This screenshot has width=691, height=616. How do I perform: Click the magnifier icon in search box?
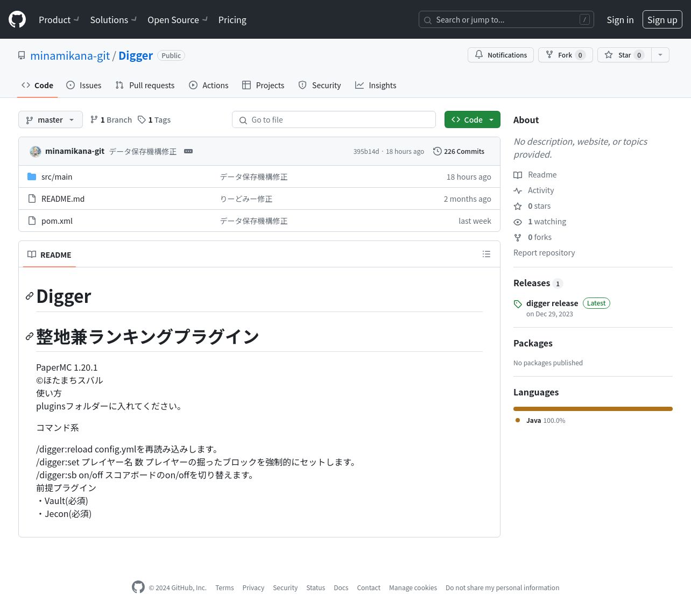coord(428,20)
